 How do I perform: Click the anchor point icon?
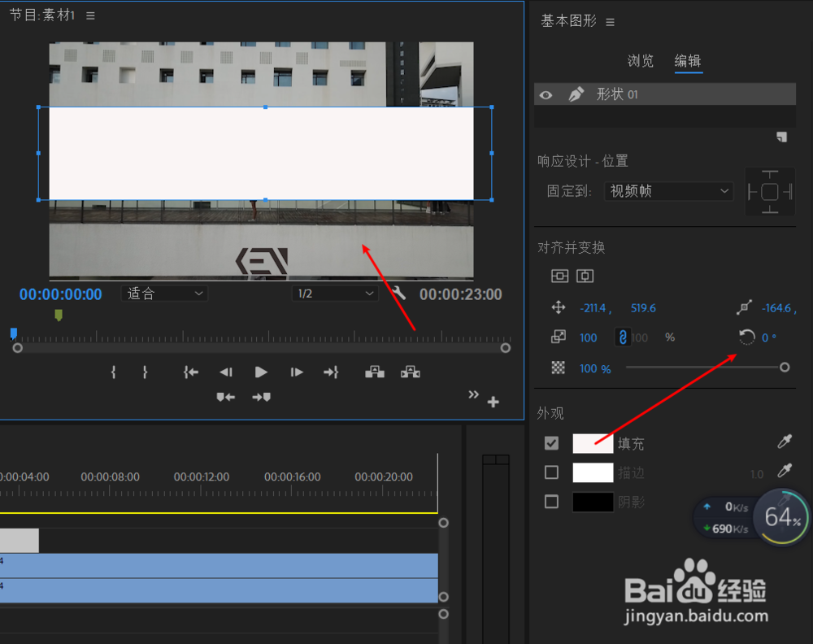pos(744,308)
